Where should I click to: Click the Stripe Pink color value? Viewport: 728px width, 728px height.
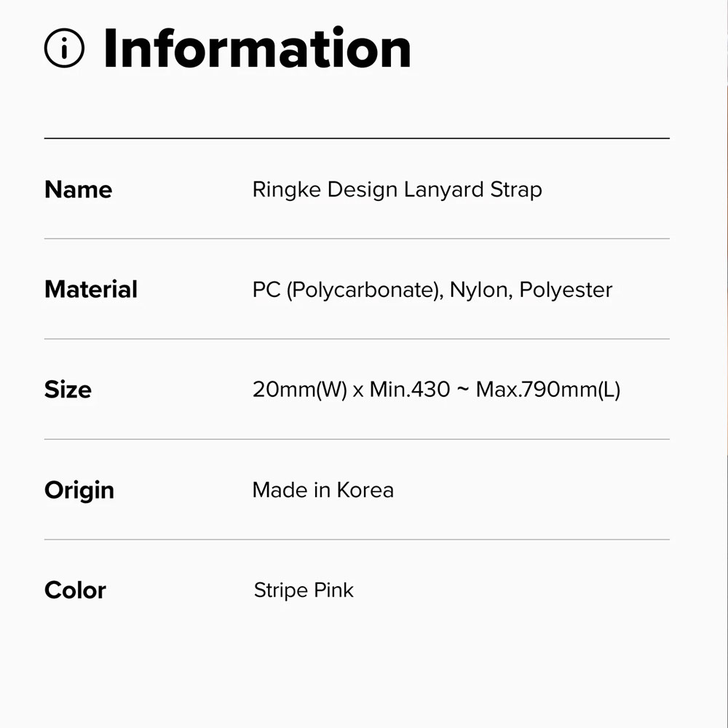pos(304,590)
